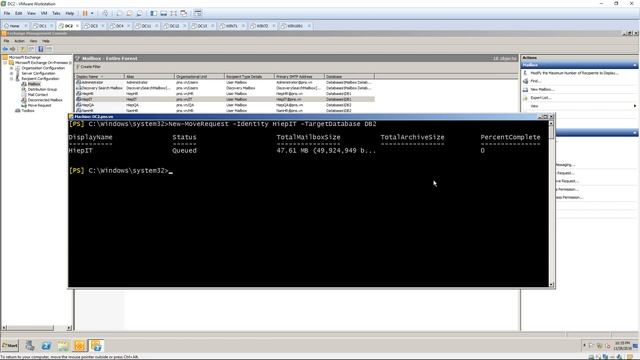Click the Create Filter button

tap(88, 67)
